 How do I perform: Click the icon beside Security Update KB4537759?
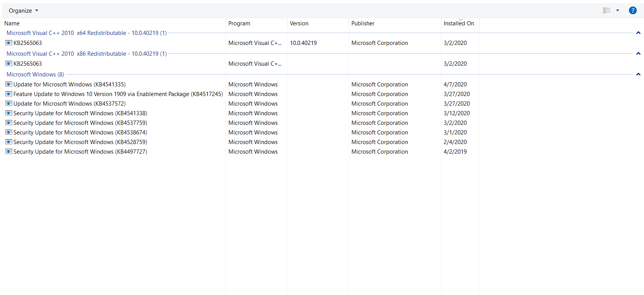tap(9, 123)
